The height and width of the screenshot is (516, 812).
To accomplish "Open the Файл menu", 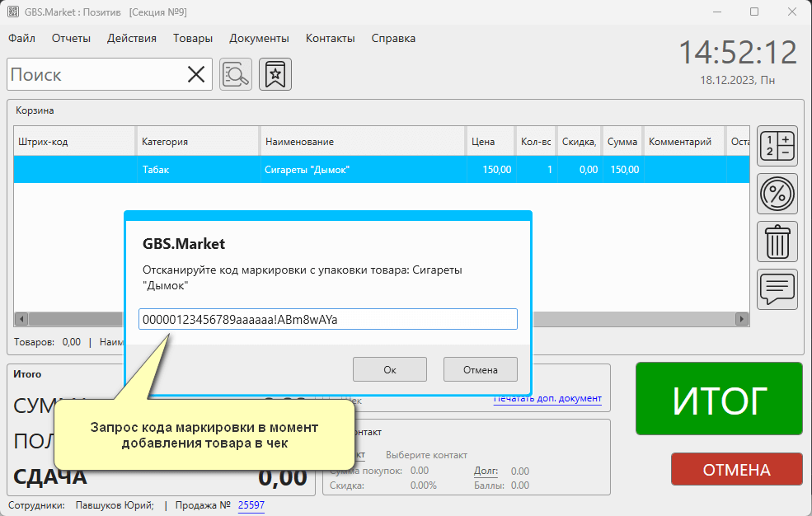I will pyautogui.click(x=21, y=38).
